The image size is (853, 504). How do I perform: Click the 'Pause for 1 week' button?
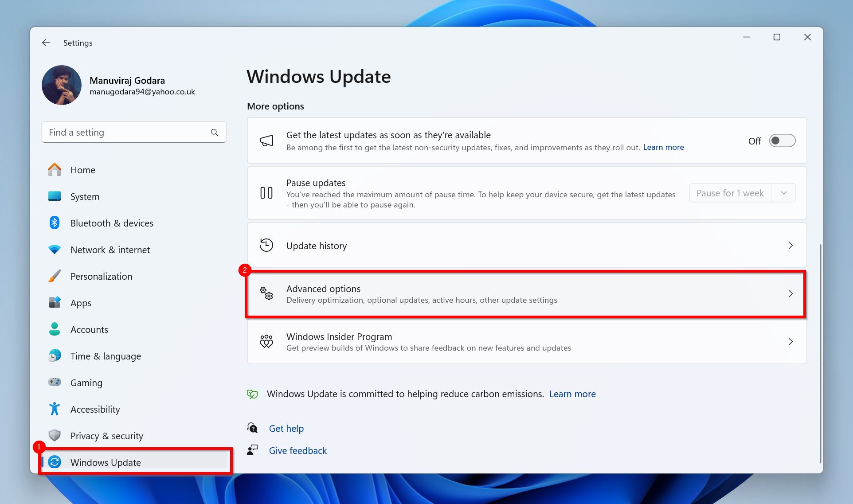point(730,193)
